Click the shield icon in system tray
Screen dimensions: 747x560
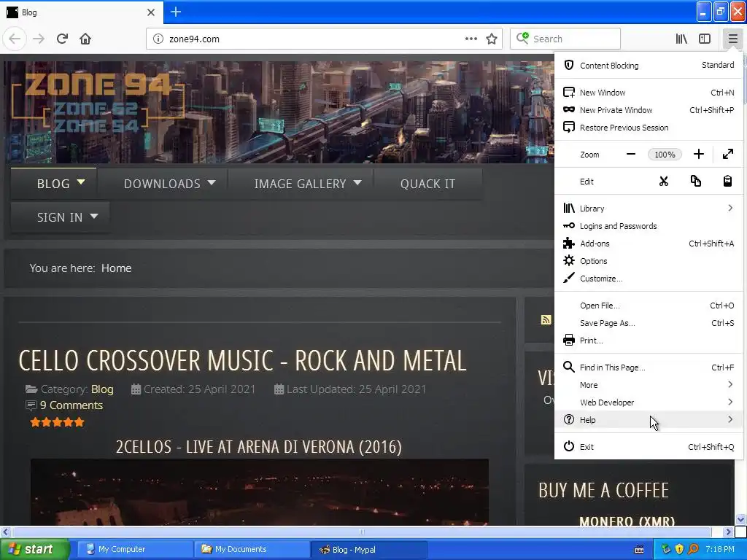click(679, 549)
